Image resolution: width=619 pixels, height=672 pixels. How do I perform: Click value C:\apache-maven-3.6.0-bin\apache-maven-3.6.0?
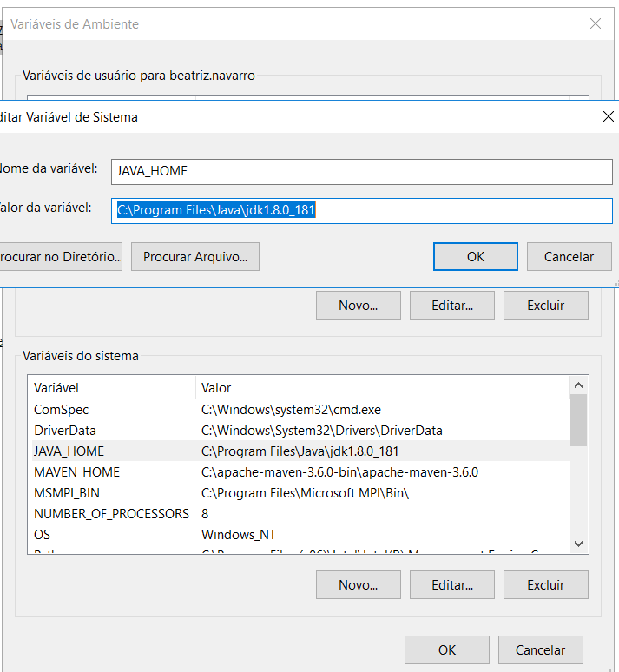coord(339,472)
